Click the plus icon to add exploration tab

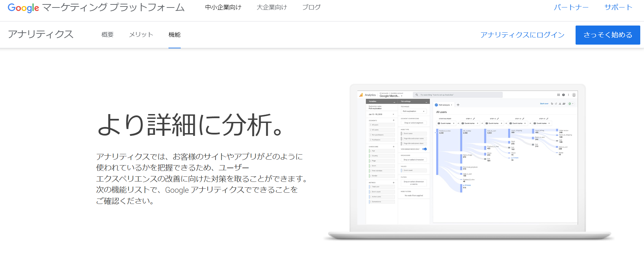pos(458,105)
